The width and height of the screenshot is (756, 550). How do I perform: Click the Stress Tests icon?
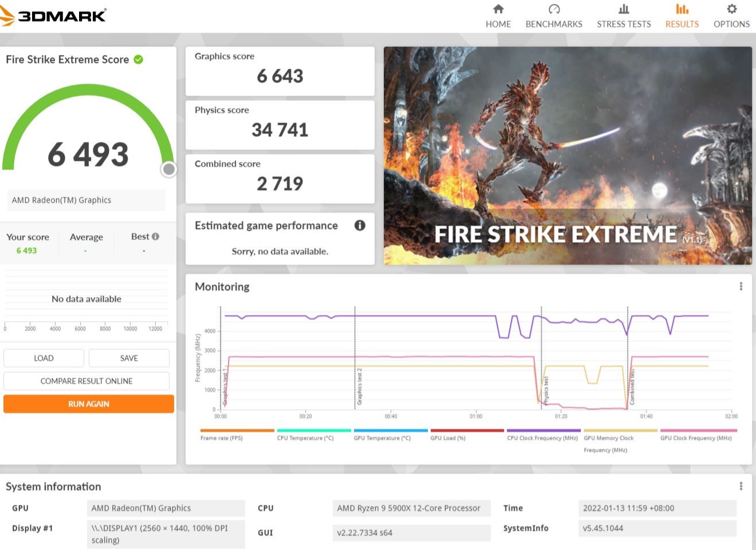(624, 9)
